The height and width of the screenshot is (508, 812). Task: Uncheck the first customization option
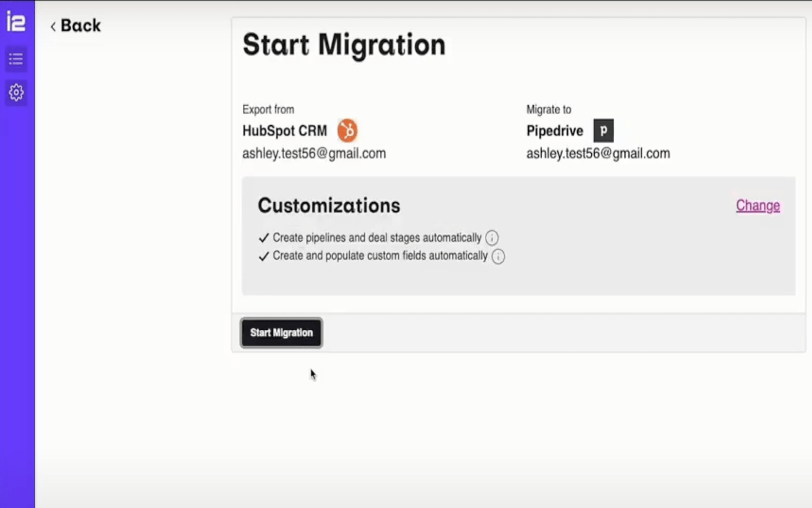[x=263, y=237]
